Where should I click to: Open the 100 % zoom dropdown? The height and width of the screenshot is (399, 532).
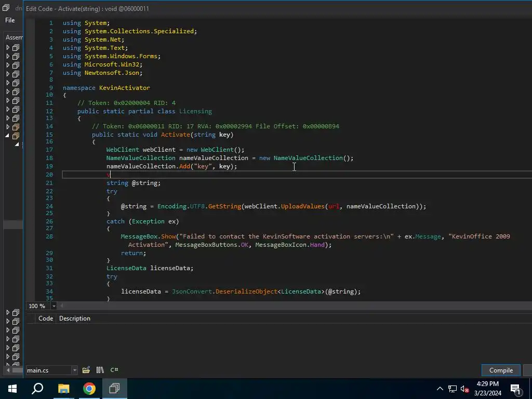54,306
